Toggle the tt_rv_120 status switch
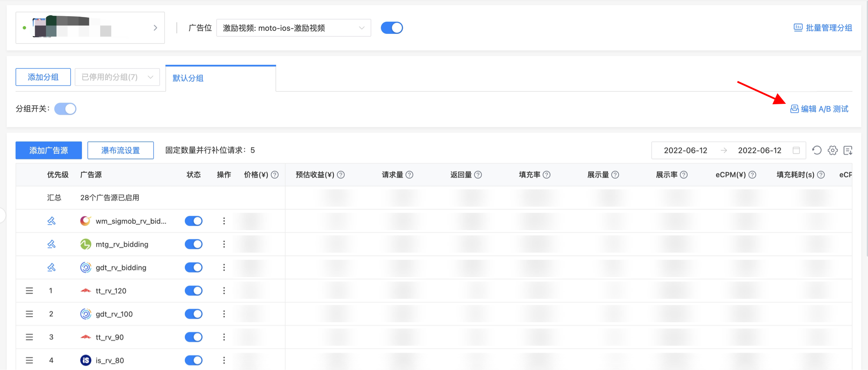The image size is (868, 370). (194, 291)
